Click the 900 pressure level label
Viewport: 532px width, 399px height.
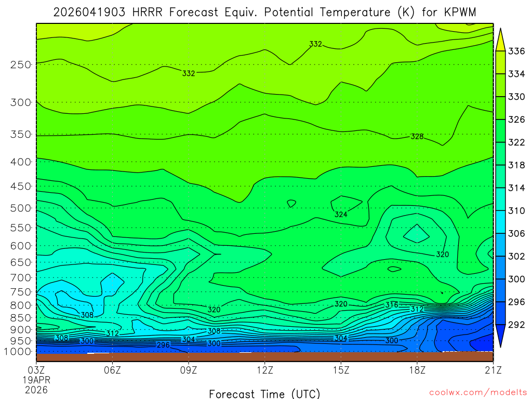click(x=21, y=329)
